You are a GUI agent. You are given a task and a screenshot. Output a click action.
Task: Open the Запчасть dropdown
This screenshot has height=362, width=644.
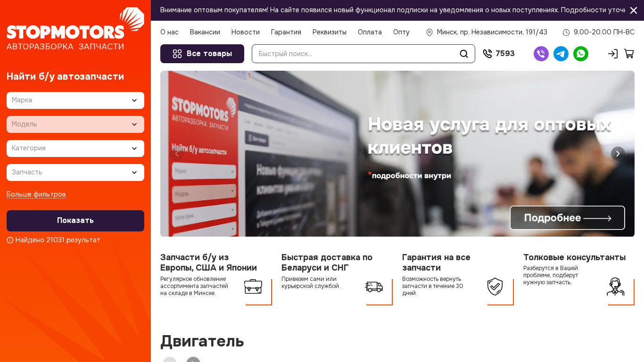pyautogui.click(x=75, y=173)
